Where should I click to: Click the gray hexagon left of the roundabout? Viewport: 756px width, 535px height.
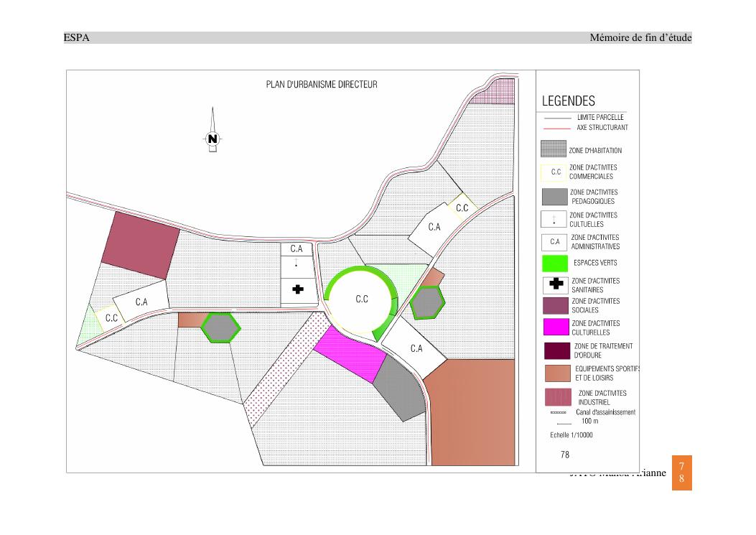[220, 327]
